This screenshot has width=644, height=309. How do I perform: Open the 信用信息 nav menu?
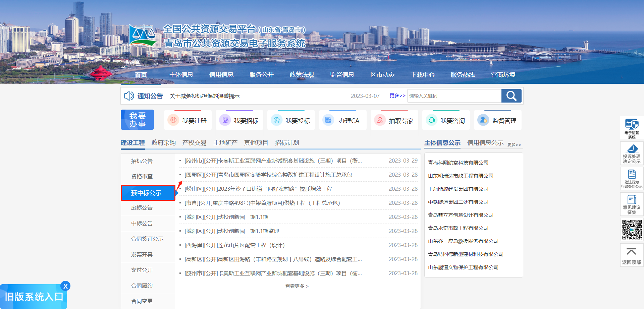click(x=221, y=75)
